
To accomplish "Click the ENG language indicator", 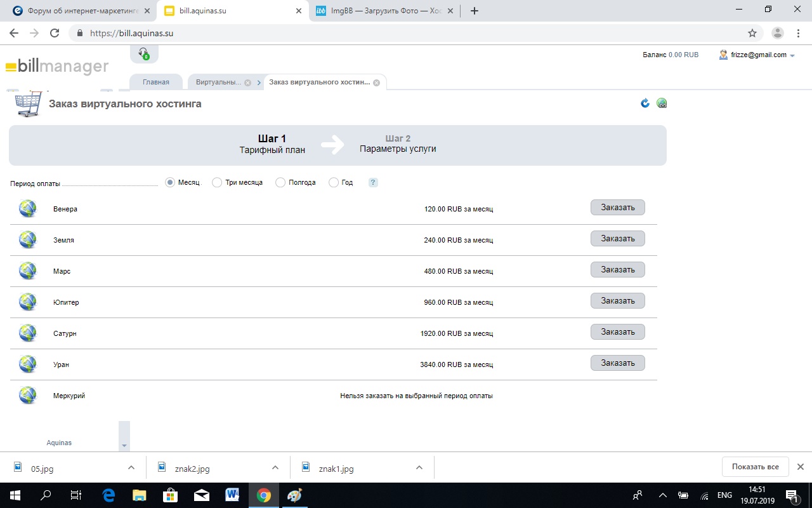I will coord(724,495).
